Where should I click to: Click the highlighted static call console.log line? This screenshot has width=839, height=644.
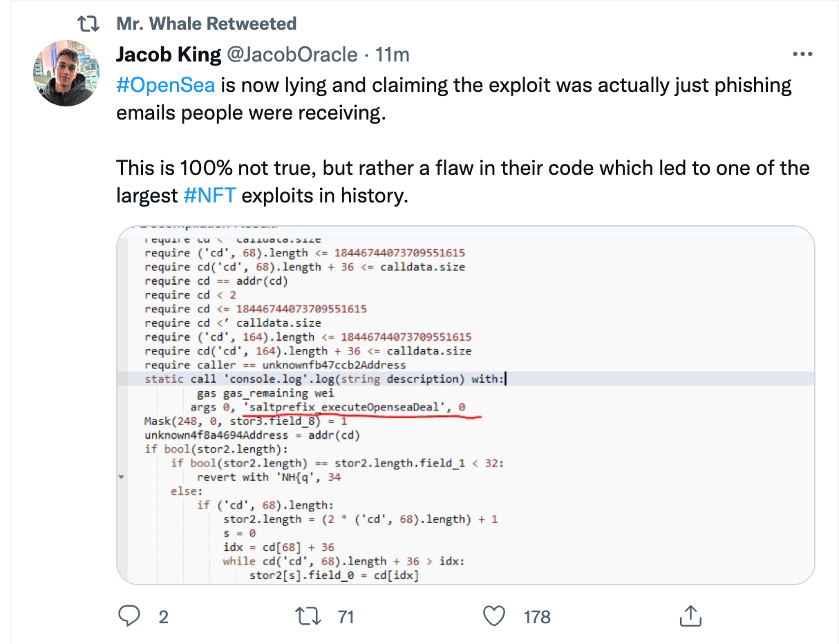click(325, 379)
